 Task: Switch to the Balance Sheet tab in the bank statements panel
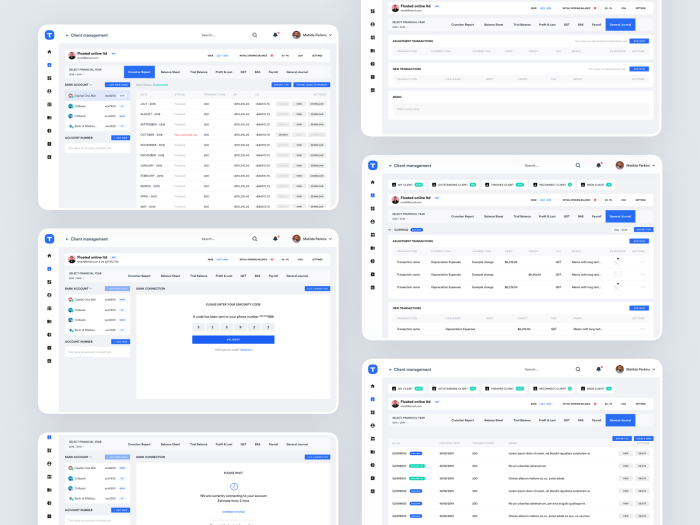click(x=170, y=72)
